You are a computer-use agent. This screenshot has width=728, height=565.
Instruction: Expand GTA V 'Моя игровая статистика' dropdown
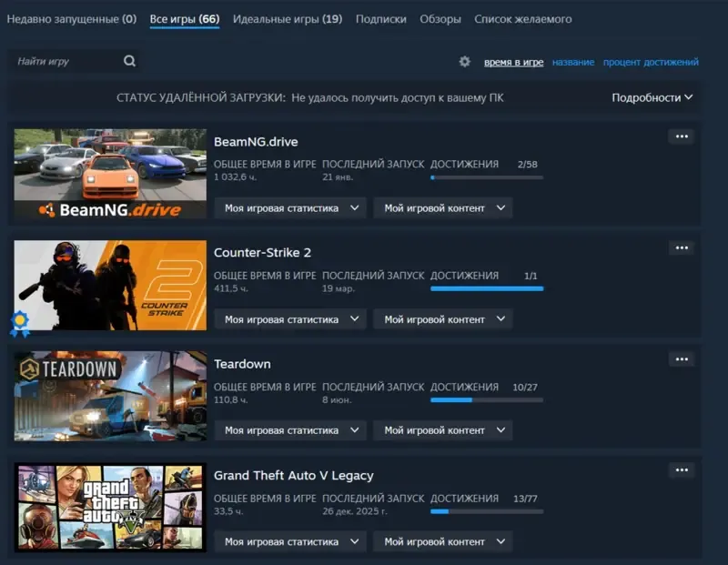pyautogui.click(x=290, y=541)
